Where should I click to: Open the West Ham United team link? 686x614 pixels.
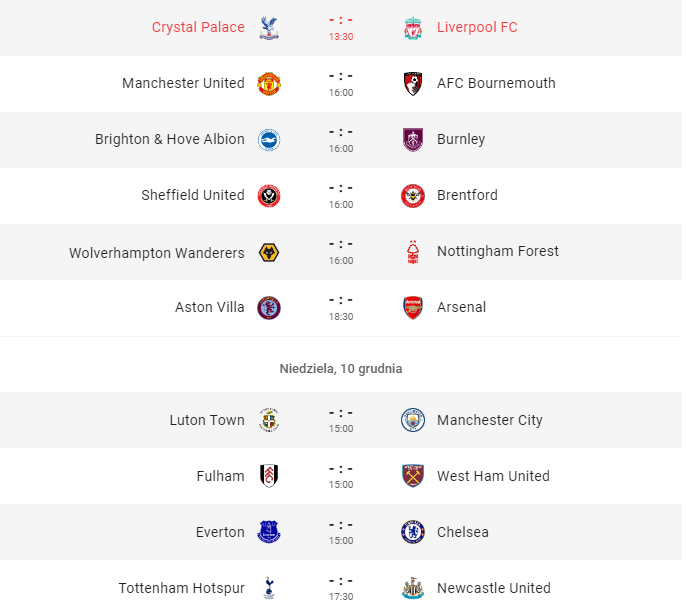click(493, 476)
